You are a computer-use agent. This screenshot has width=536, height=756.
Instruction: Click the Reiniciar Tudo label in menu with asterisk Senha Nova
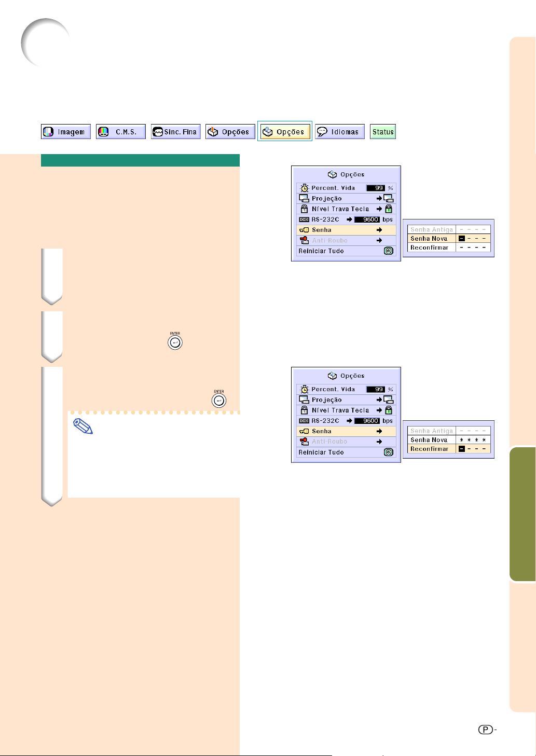[321, 452]
